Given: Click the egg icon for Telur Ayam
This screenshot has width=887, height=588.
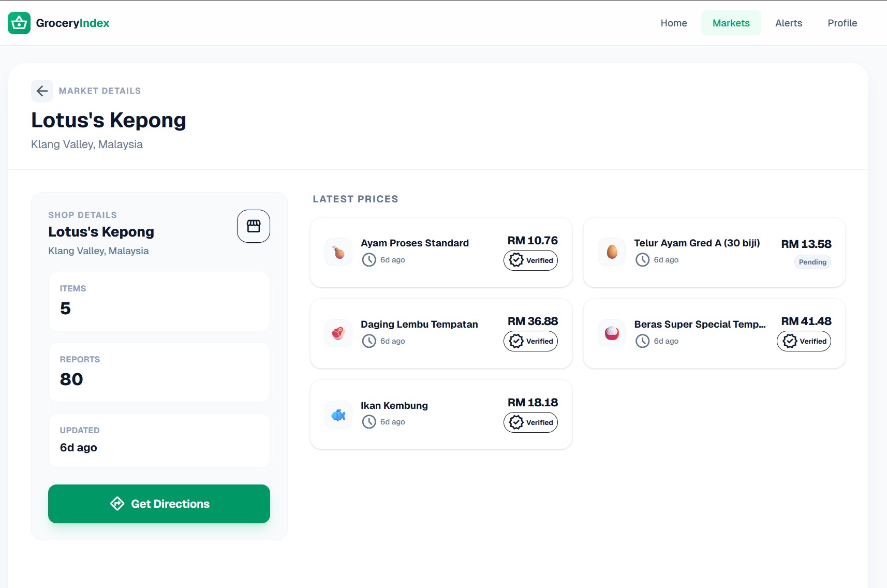Looking at the screenshot, I should click(612, 252).
